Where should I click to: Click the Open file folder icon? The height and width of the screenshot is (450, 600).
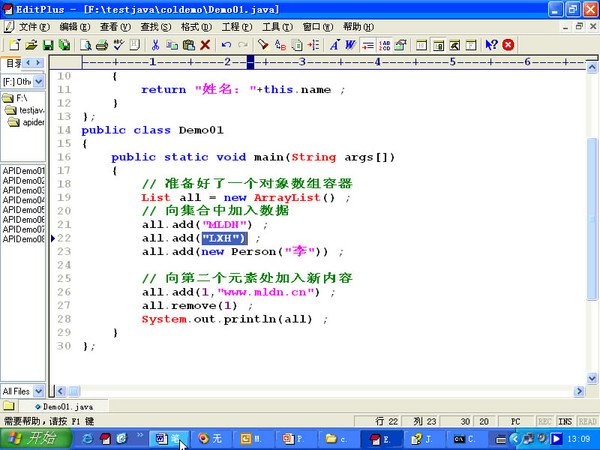(32, 45)
